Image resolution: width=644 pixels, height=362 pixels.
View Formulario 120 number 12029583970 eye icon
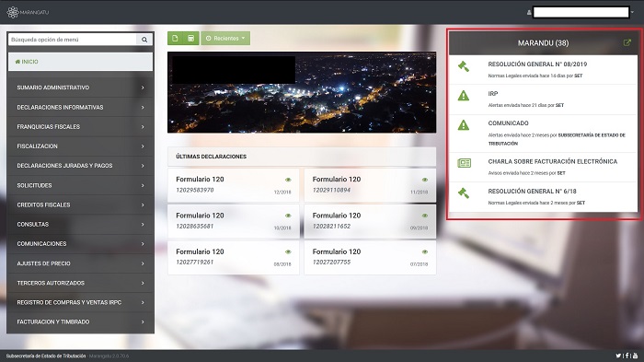288,180
